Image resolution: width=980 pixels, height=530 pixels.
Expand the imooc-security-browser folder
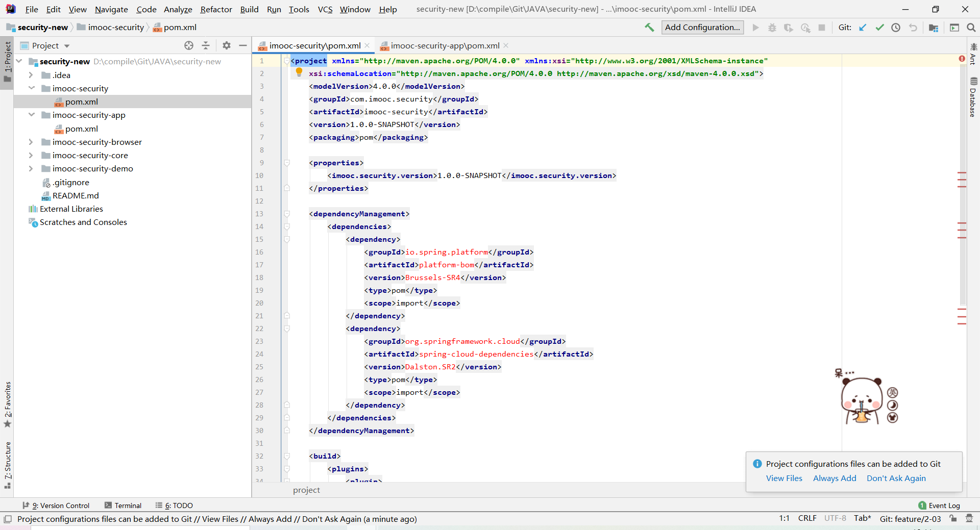coord(31,142)
